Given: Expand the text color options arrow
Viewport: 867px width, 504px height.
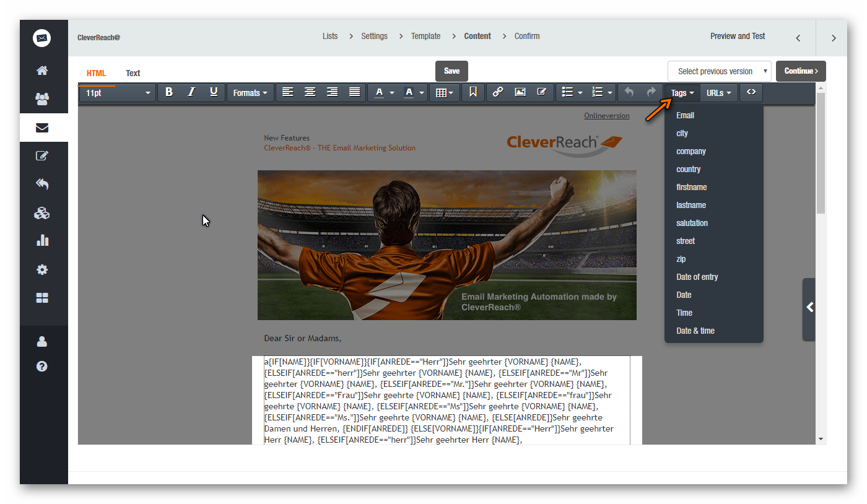Looking at the screenshot, I should point(392,93).
